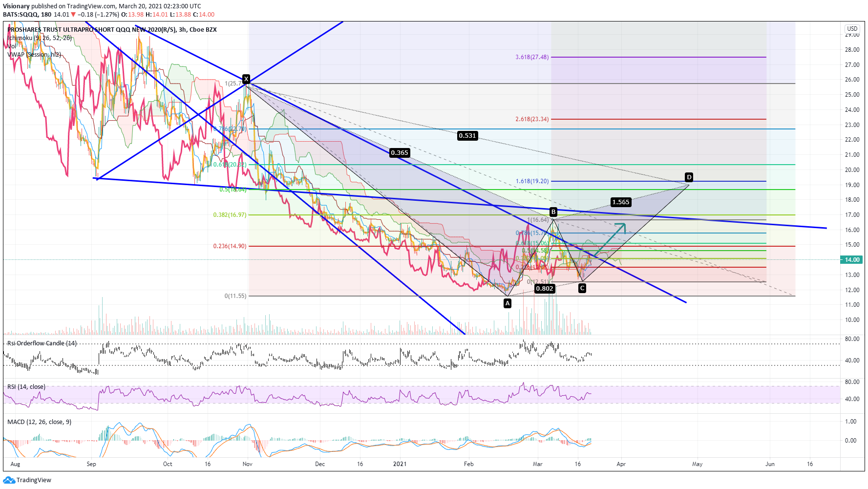
Task: Click the Aug label on the time axis
Action: 15,464
